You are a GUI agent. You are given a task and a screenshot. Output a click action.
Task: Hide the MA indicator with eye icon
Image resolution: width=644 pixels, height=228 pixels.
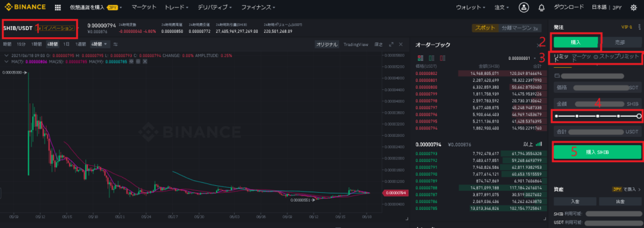click(x=131, y=61)
